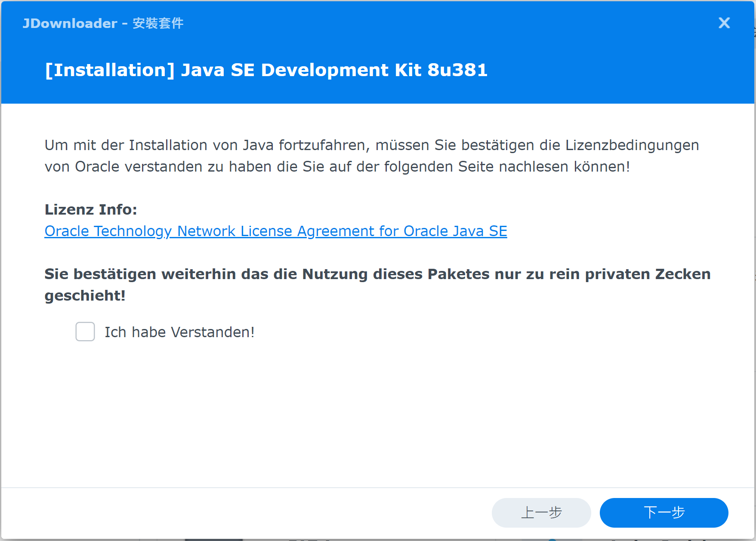The width and height of the screenshot is (756, 541).
Task: Click 'Development Kit' in the blue header
Action: [340, 70]
